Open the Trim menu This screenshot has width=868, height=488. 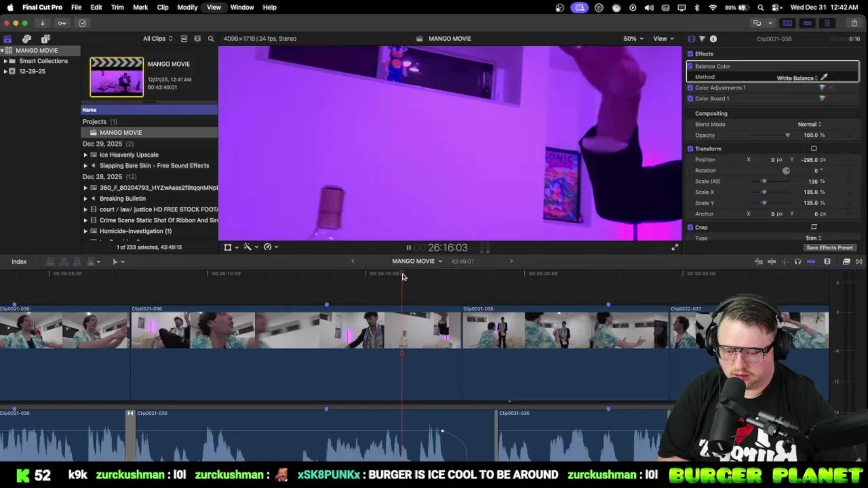pos(117,7)
